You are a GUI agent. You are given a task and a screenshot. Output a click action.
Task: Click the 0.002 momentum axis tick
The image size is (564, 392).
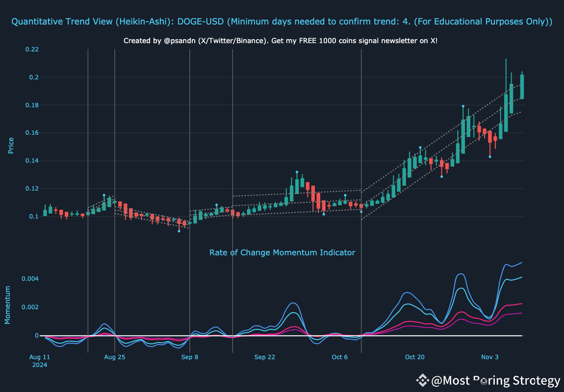[30, 307]
